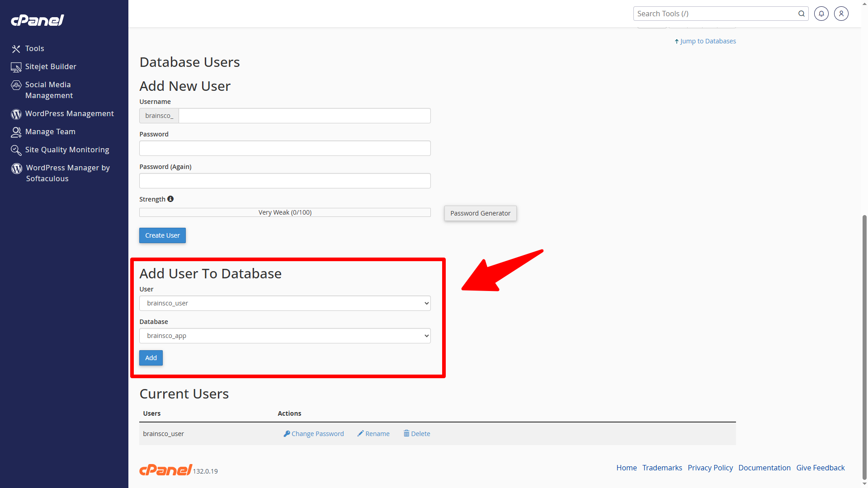Click Delete text for brainsco_user
The height and width of the screenshot is (488, 868).
pyautogui.click(x=420, y=434)
